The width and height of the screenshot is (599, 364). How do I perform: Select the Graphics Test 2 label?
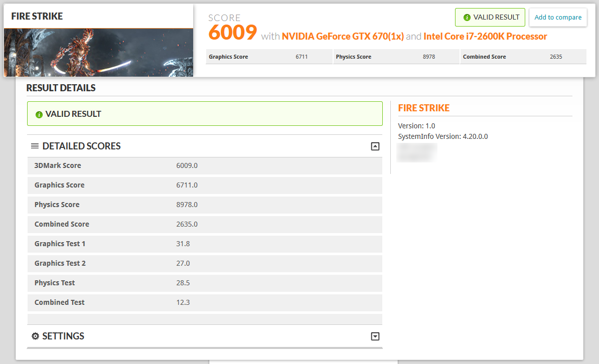[x=60, y=263]
